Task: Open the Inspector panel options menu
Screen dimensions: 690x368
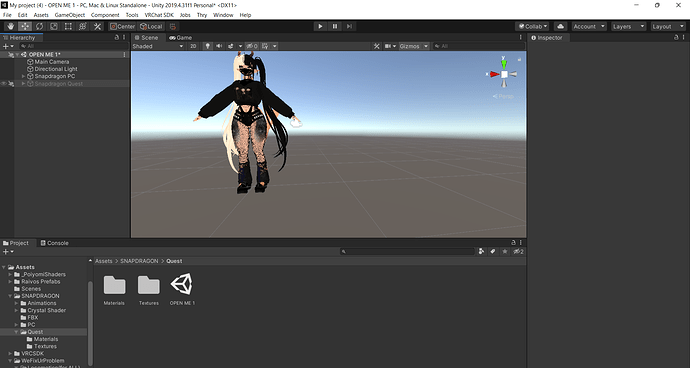Action: pyautogui.click(x=684, y=37)
